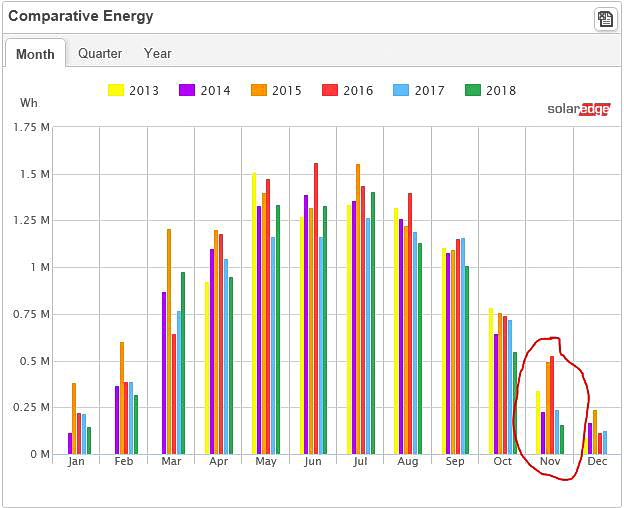Click the Wh unit label
624x508 pixels.
pyautogui.click(x=29, y=103)
